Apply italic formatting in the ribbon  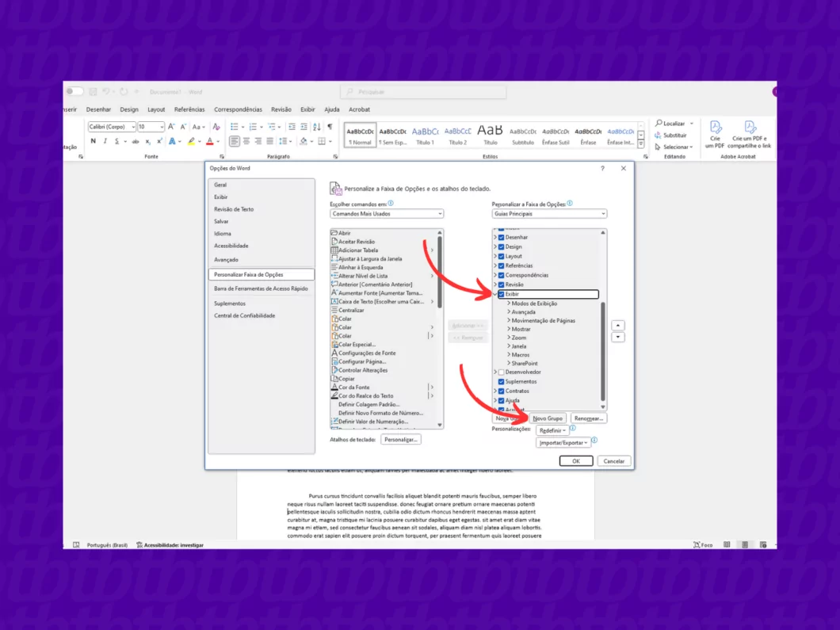click(x=105, y=141)
